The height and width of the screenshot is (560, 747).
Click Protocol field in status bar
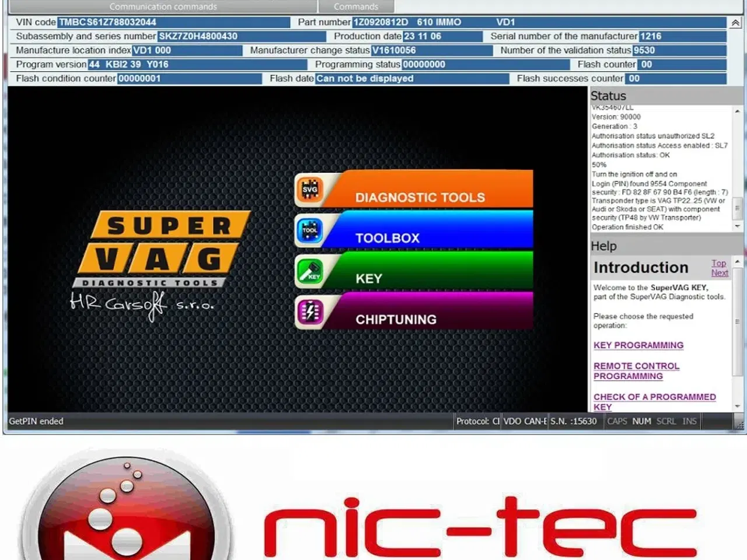(477, 421)
